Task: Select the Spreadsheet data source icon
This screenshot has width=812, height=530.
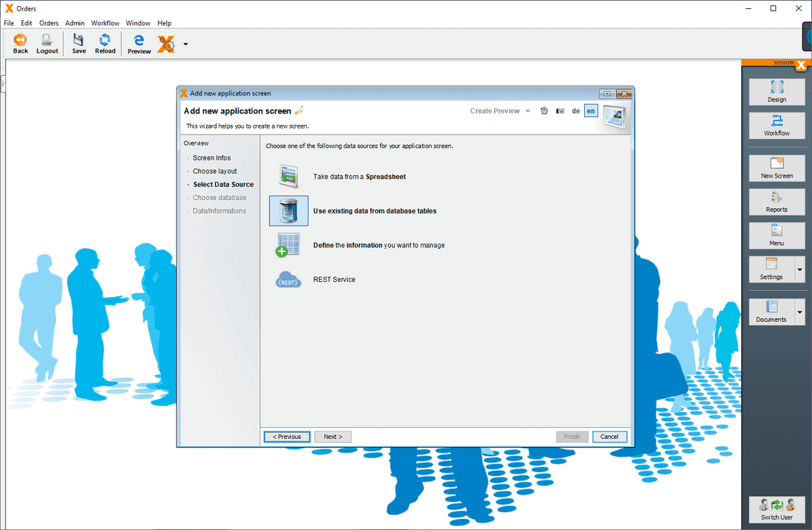Action: tap(289, 176)
